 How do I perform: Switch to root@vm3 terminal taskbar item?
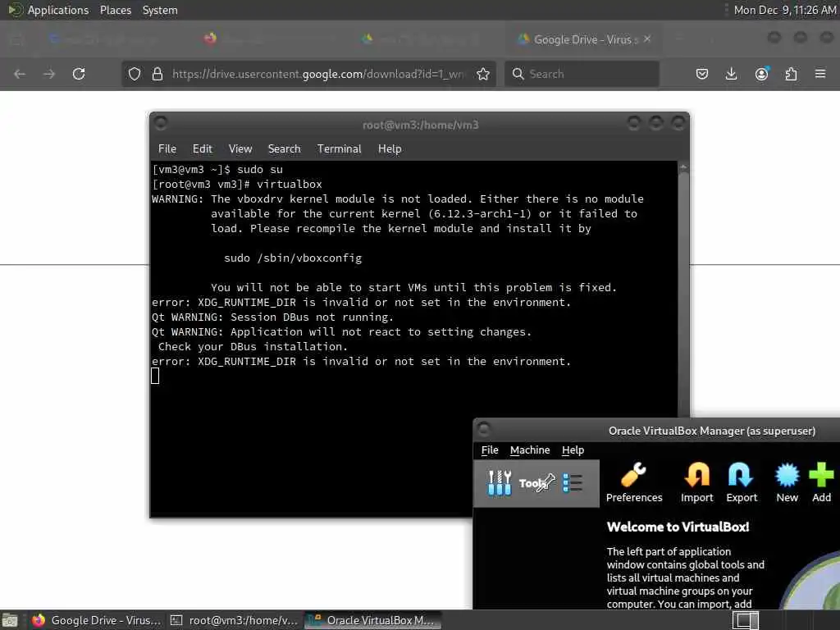(234, 620)
